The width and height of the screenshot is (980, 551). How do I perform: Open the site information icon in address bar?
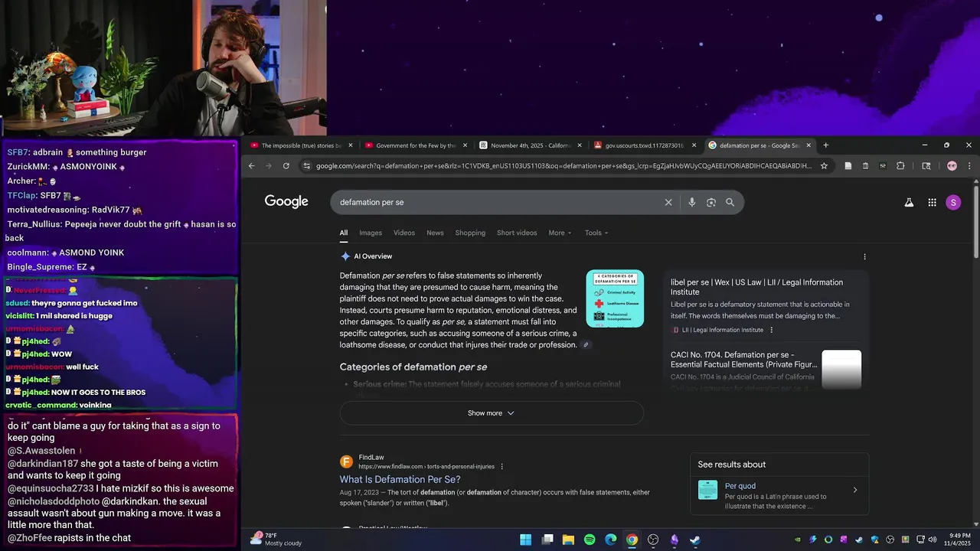(307, 165)
